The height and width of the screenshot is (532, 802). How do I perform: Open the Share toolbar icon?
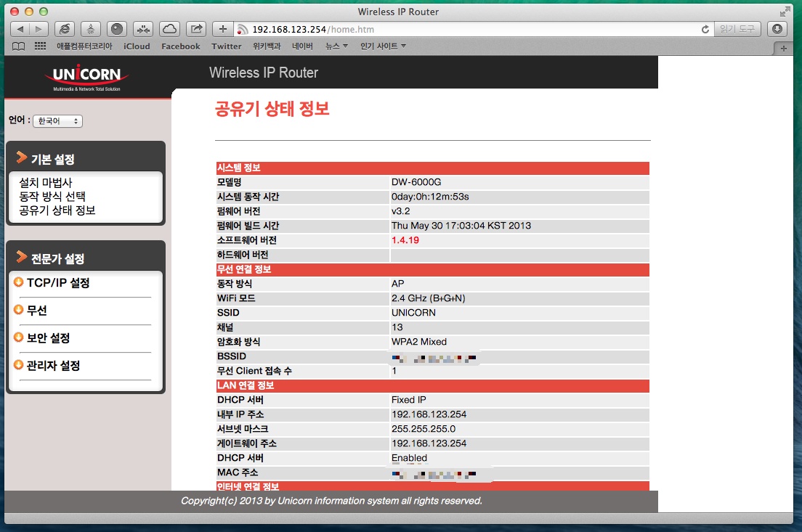coord(196,29)
